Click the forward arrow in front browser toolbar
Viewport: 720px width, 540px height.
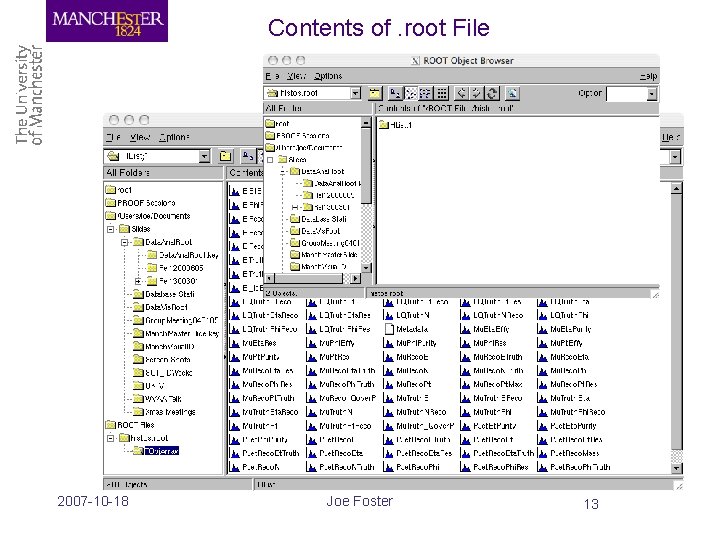pos(476,94)
